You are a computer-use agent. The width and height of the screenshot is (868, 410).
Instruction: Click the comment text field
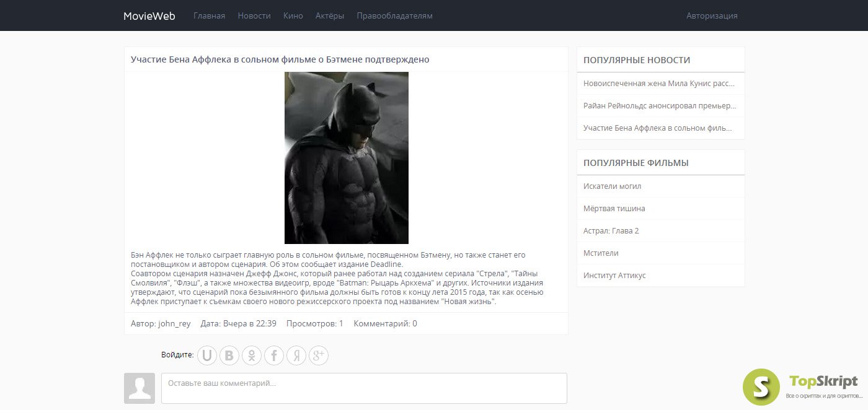tap(364, 388)
